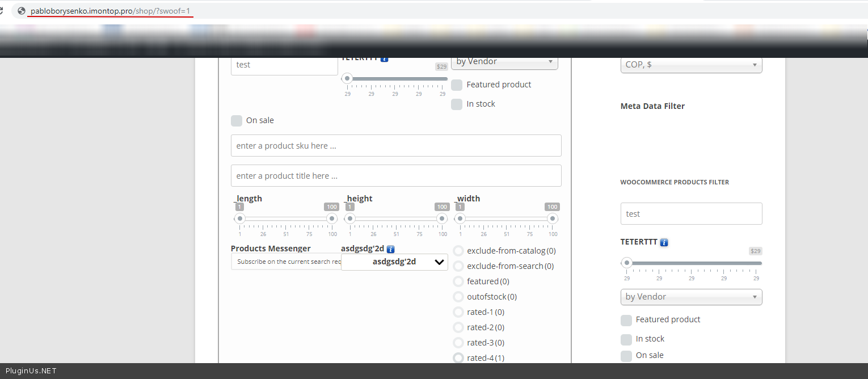Viewport: 868px width, 379px height.
Task: Click the info icon by the top TETERTTT heading
Action: [385, 58]
